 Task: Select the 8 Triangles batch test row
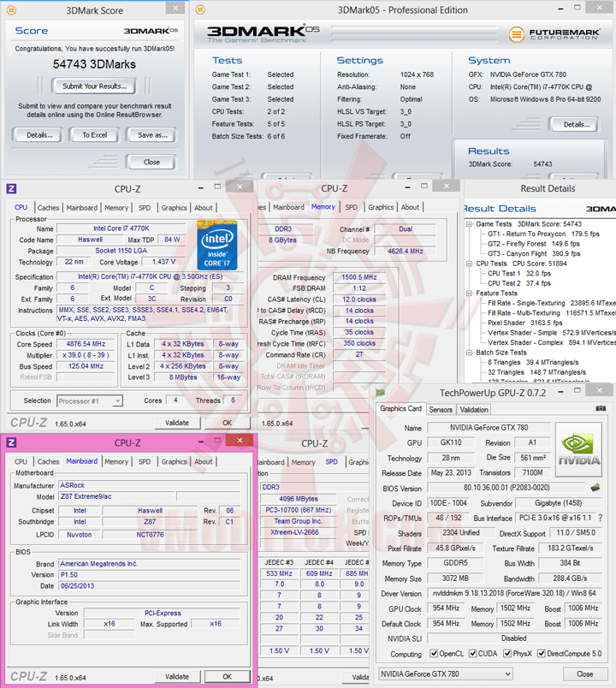[x=533, y=363]
